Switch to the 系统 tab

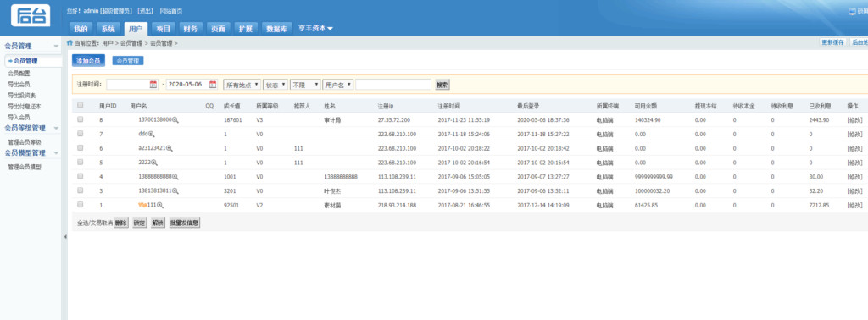coord(108,29)
